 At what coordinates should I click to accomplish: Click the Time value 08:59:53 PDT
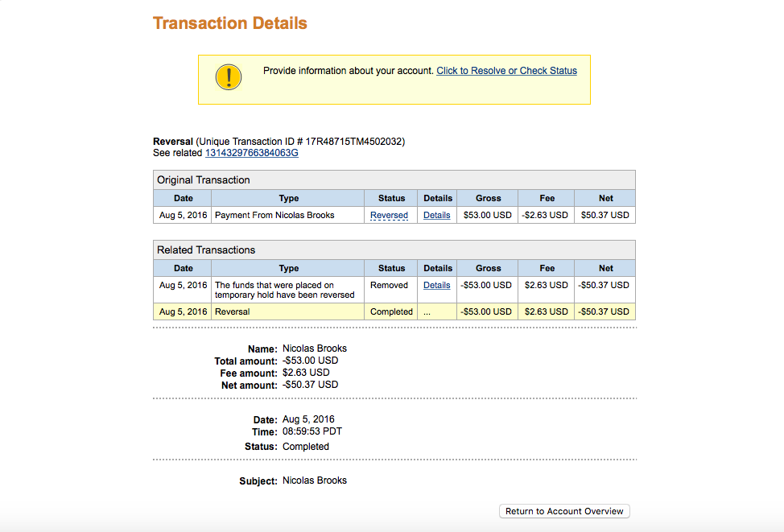click(x=312, y=431)
